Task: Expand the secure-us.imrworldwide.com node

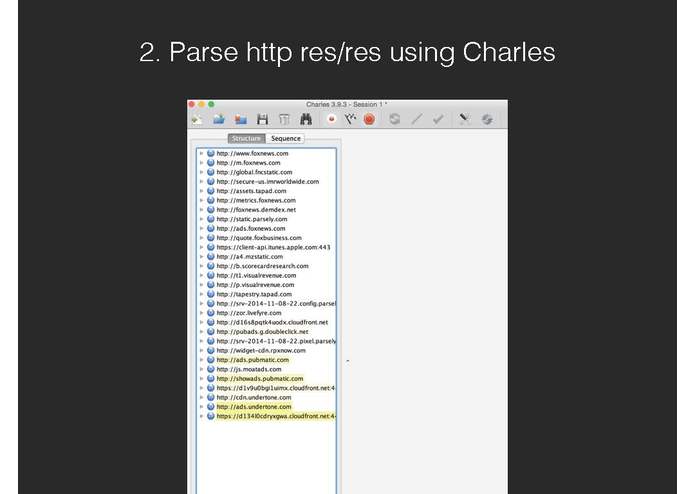Action: (202, 182)
